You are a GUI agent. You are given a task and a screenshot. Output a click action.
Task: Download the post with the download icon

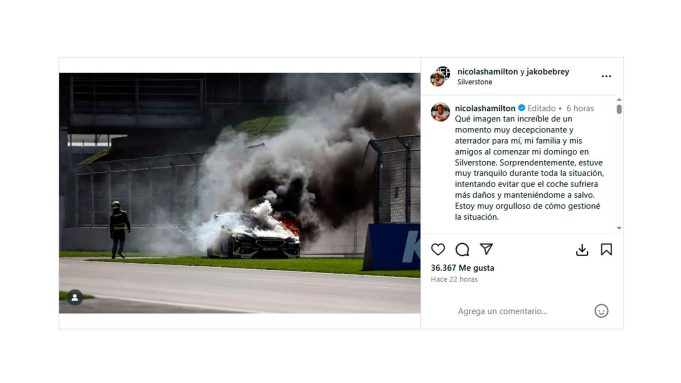[582, 250]
